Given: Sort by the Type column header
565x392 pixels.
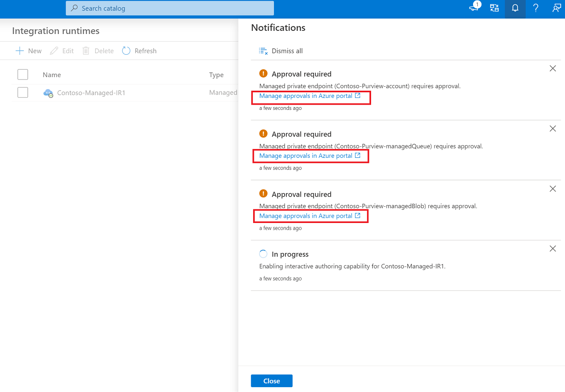Looking at the screenshot, I should pyautogui.click(x=216, y=75).
